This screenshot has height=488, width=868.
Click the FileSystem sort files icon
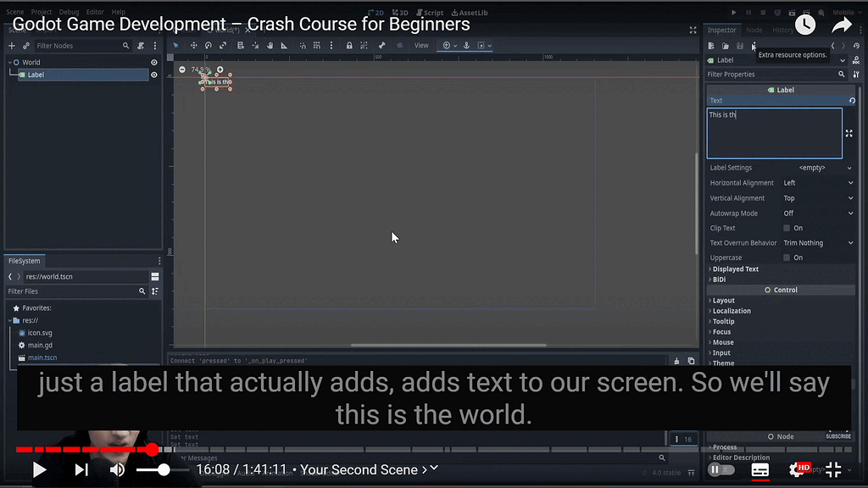155,291
